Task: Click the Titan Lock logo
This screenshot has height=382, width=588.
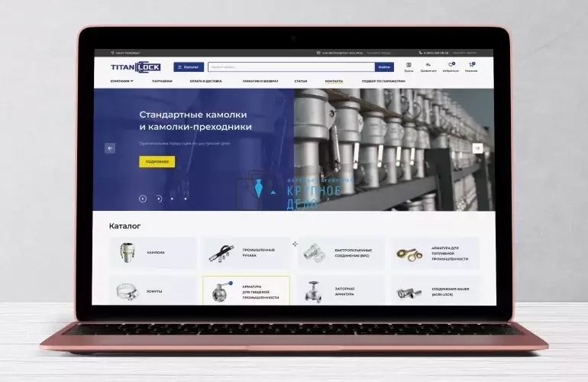Action: pyautogui.click(x=136, y=67)
